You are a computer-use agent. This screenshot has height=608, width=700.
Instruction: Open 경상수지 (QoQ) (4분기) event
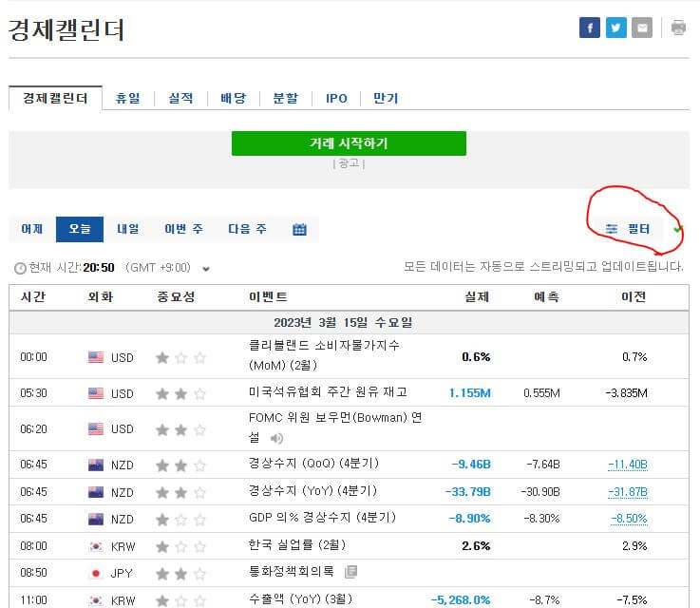point(313,464)
